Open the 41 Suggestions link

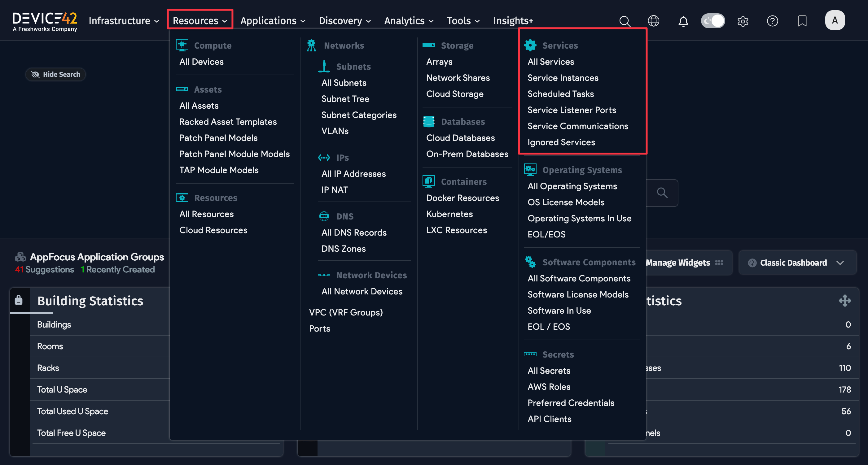(x=45, y=269)
